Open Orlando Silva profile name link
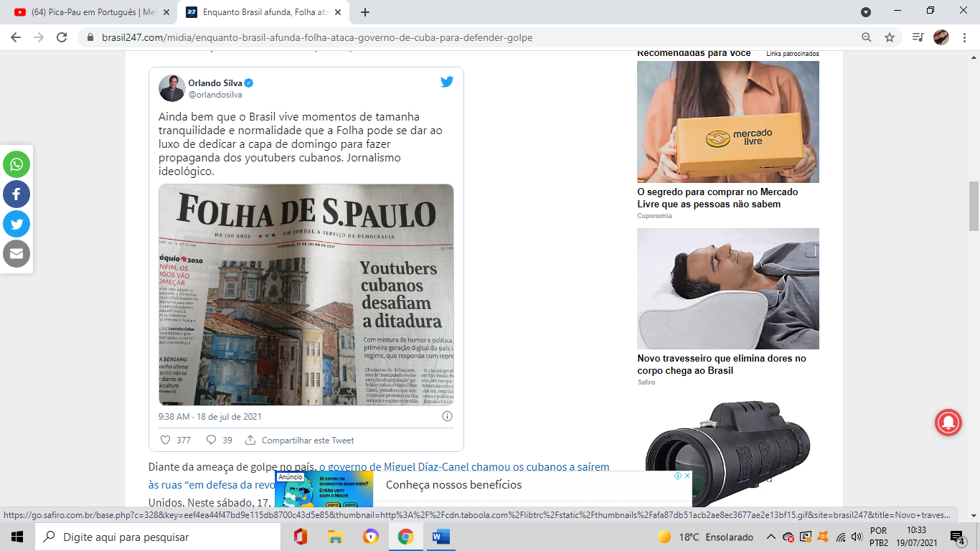The height and width of the screenshot is (551, 980). pos(215,83)
